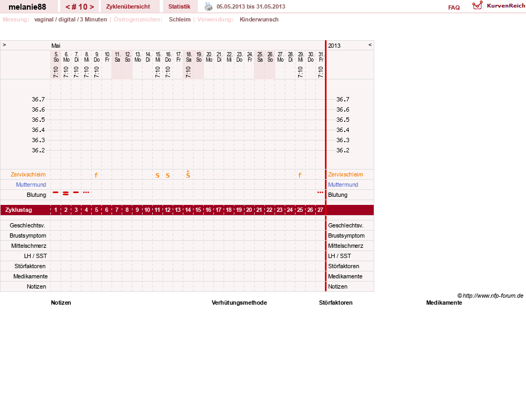Click cycle day 14 in Zyklustag bar
The width and height of the screenshot is (526, 420).
[188, 210]
